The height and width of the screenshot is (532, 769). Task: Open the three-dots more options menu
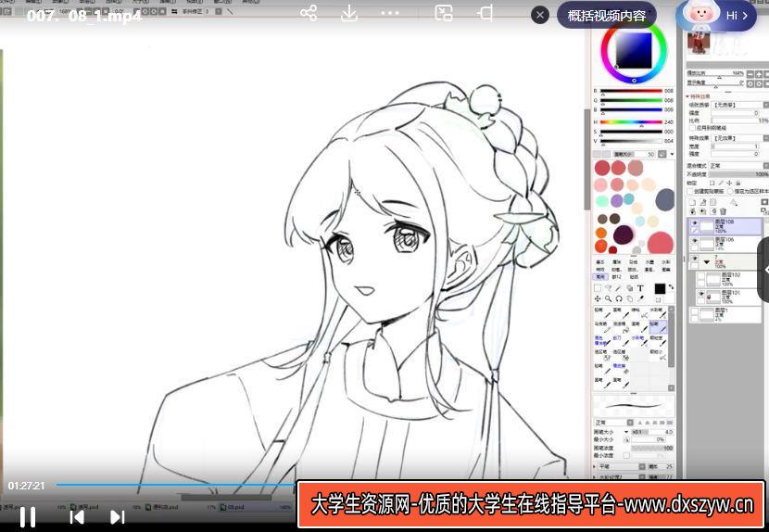(390, 13)
